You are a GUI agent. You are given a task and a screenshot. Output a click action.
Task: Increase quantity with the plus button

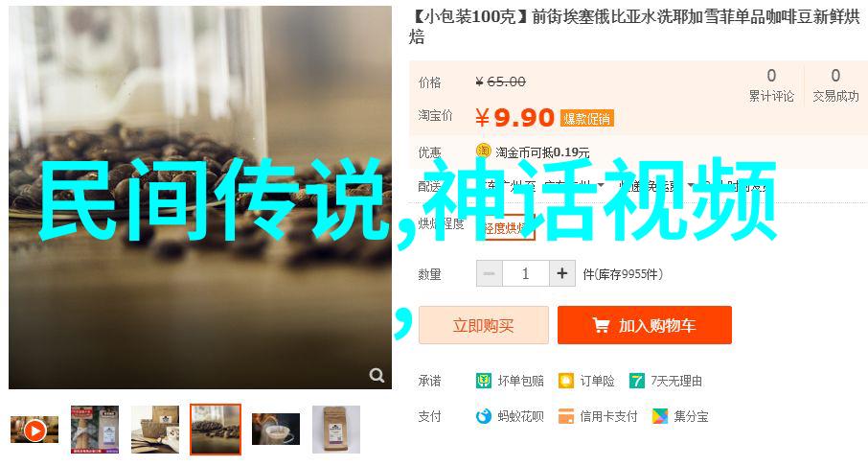pos(561,273)
